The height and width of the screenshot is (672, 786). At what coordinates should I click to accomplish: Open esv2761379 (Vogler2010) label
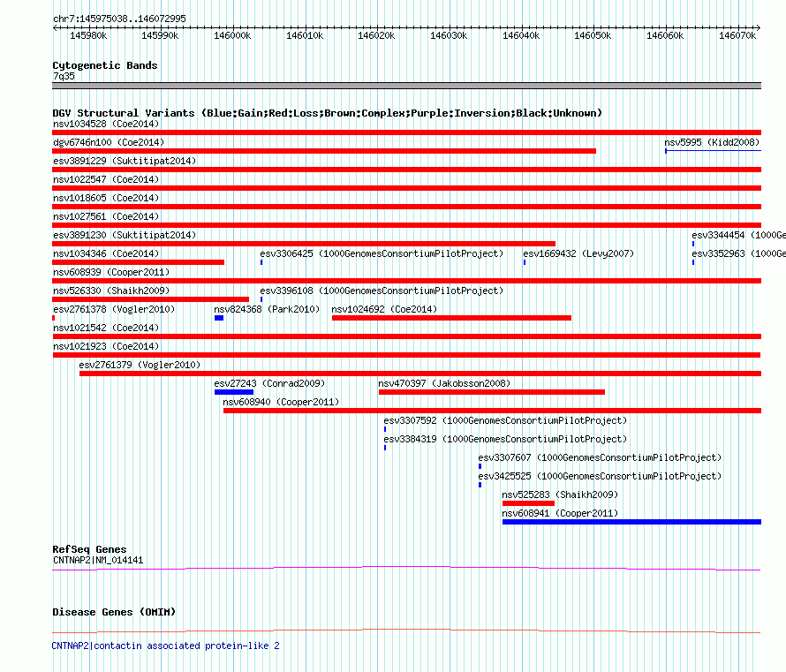[x=140, y=365]
